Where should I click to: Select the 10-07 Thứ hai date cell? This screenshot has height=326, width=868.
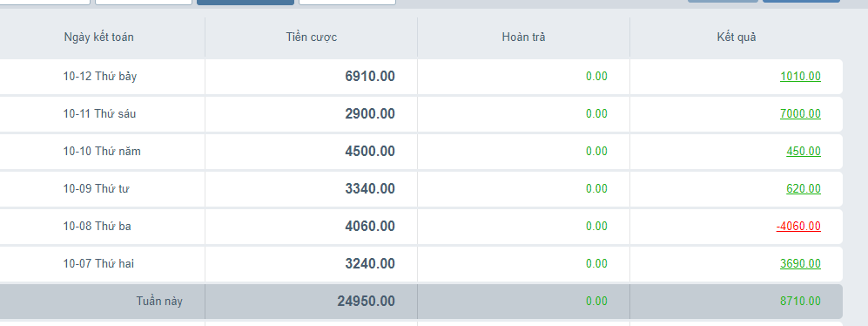(x=98, y=263)
